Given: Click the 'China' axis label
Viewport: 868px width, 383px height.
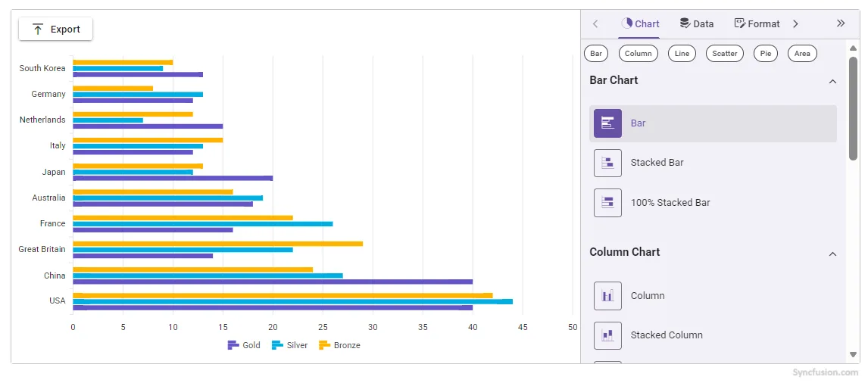Looking at the screenshot, I should (x=55, y=276).
